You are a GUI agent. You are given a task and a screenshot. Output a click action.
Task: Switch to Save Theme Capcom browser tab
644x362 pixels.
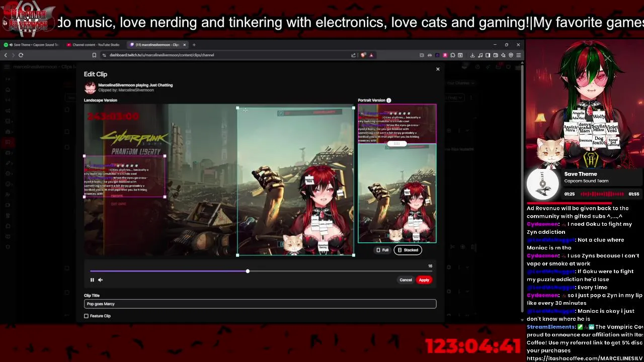tap(31, 45)
